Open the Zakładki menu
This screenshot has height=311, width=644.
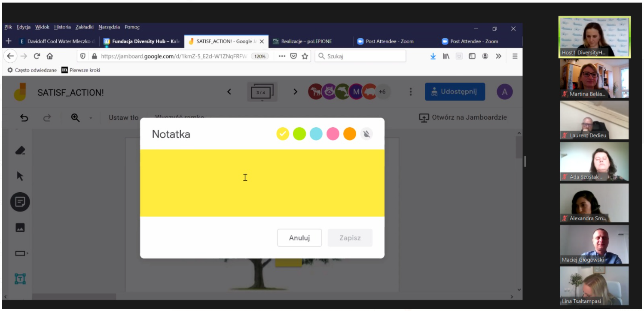pos(85,27)
